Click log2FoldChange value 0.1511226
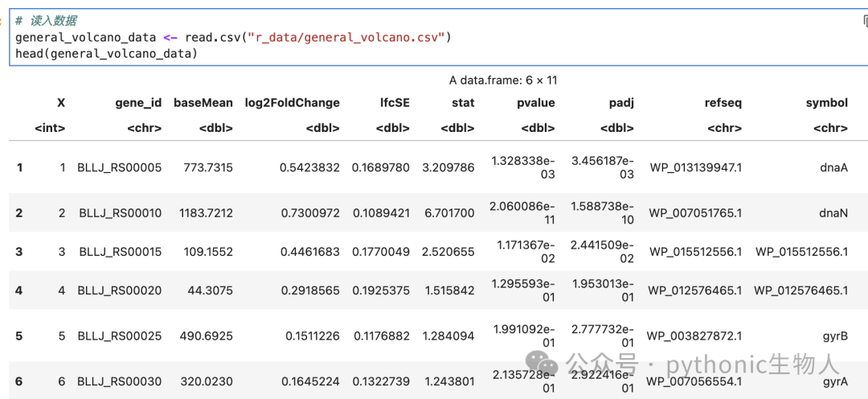The width and height of the screenshot is (868, 399). pyautogui.click(x=313, y=335)
